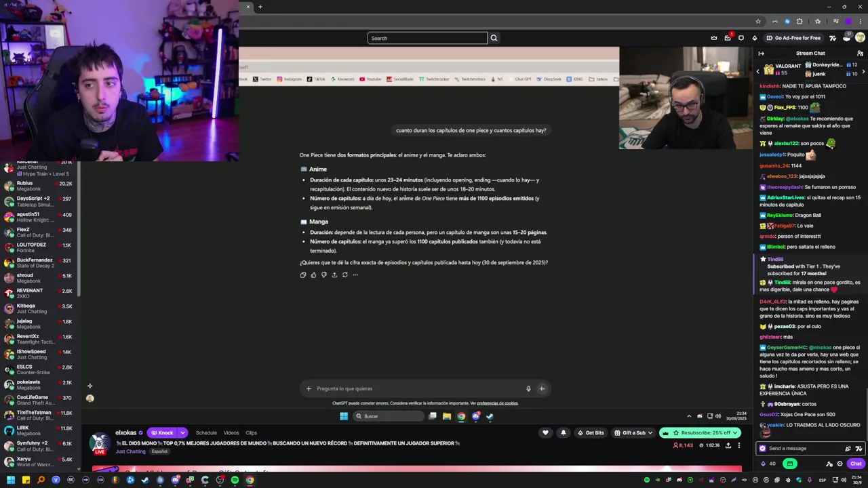868x488 pixels.
Task: Thumbs up the ChatGPT response
Action: point(313,274)
